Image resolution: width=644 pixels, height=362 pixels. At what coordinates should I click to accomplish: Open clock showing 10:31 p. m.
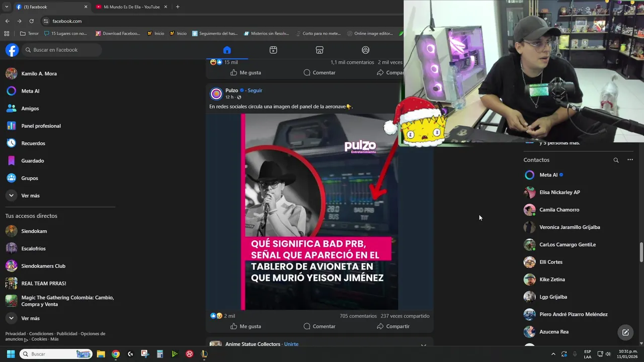628,354
